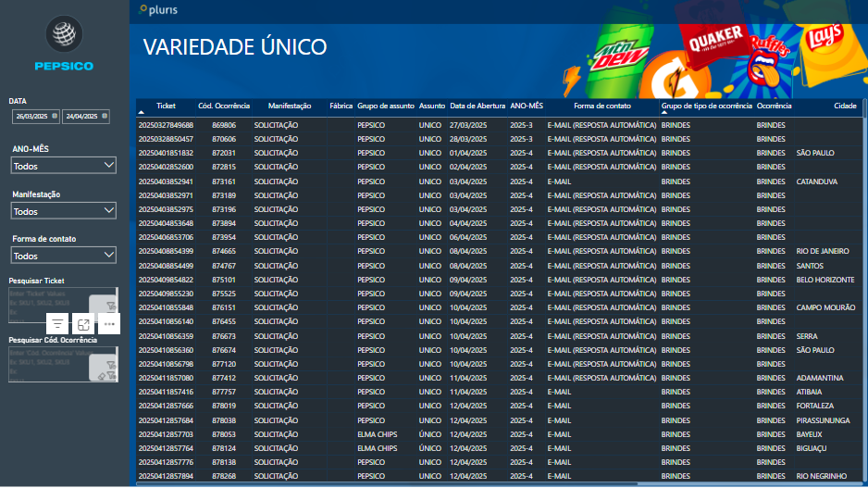Screen dimensions: 868x488
Task: Sort by Assunto column header
Action: pyautogui.click(x=432, y=106)
